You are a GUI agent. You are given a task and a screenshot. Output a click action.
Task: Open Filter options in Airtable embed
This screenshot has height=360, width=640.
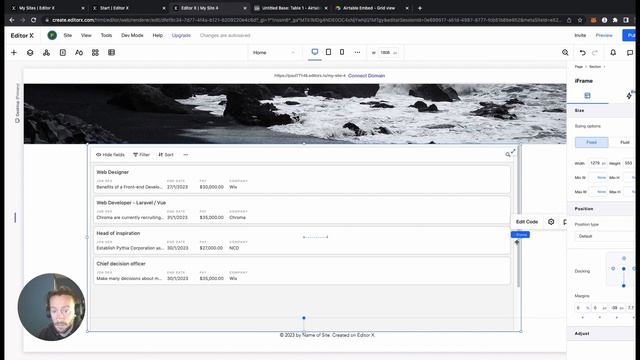click(x=142, y=155)
